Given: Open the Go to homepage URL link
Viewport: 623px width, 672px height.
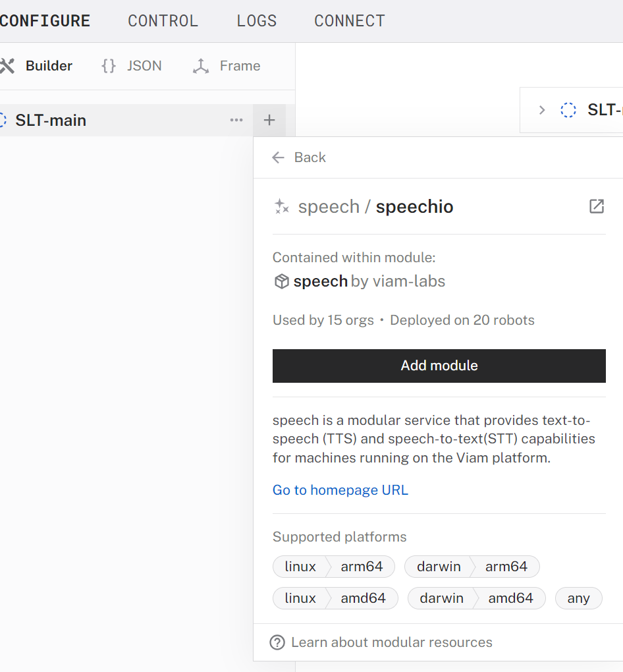Looking at the screenshot, I should pos(340,490).
